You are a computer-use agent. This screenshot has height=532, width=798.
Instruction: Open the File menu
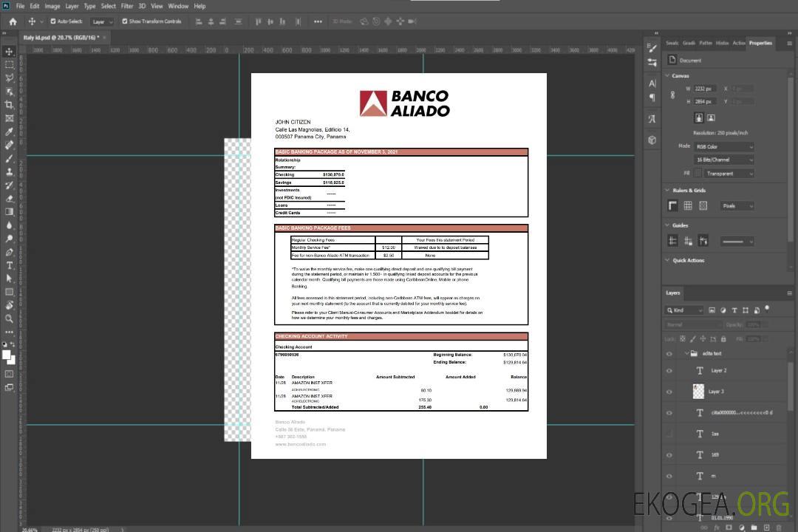coord(21,6)
